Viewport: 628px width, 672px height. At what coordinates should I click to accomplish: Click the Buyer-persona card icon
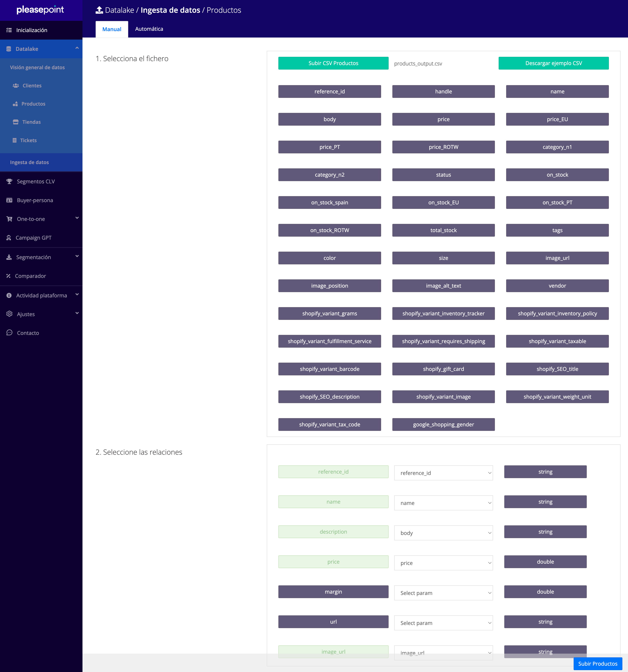tap(9, 200)
